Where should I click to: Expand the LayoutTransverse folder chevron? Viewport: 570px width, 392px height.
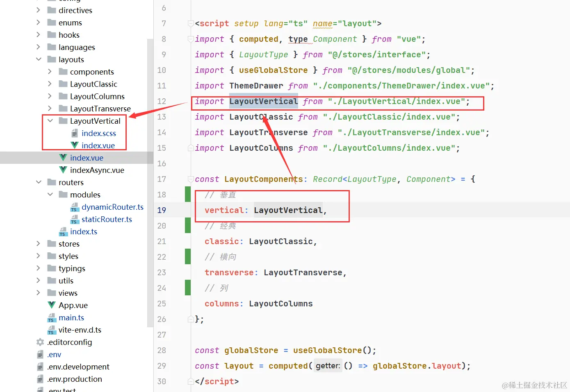[50, 108]
